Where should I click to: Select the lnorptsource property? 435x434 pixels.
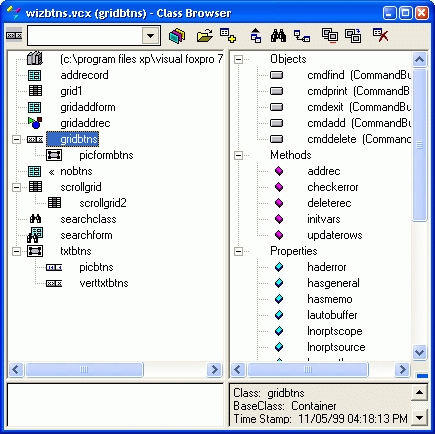click(x=336, y=347)
